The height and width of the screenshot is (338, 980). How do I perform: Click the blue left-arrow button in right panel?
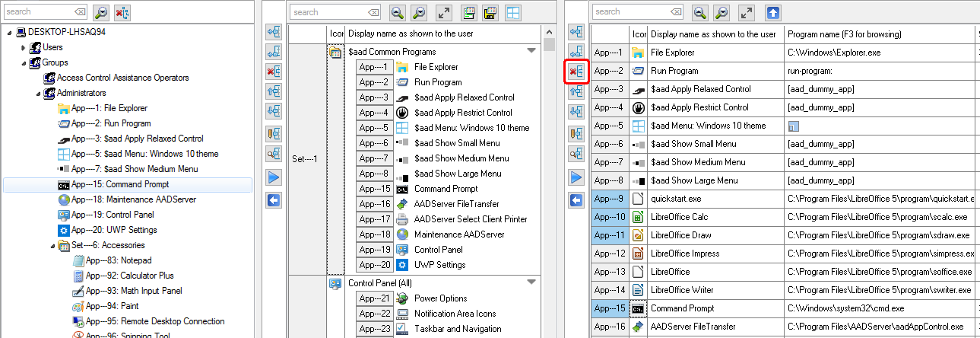point(577,200)
